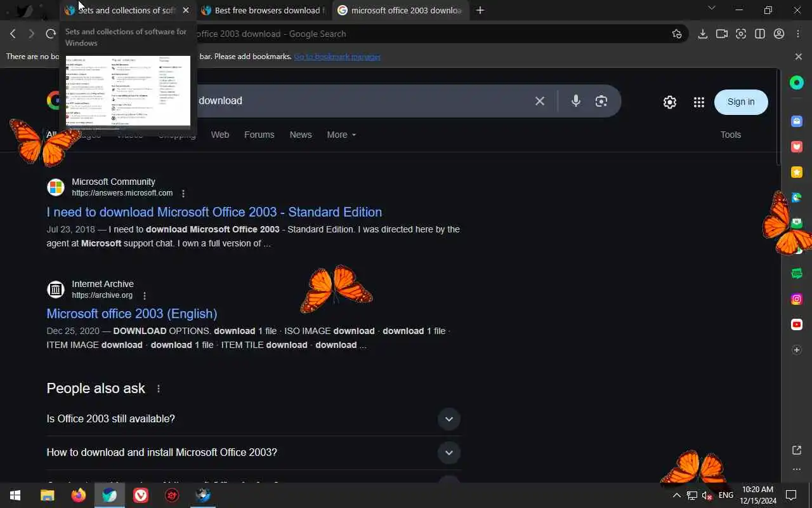Clear the Google search box text
The height and width of the screenshot is (508, 812).
(540, 101)
